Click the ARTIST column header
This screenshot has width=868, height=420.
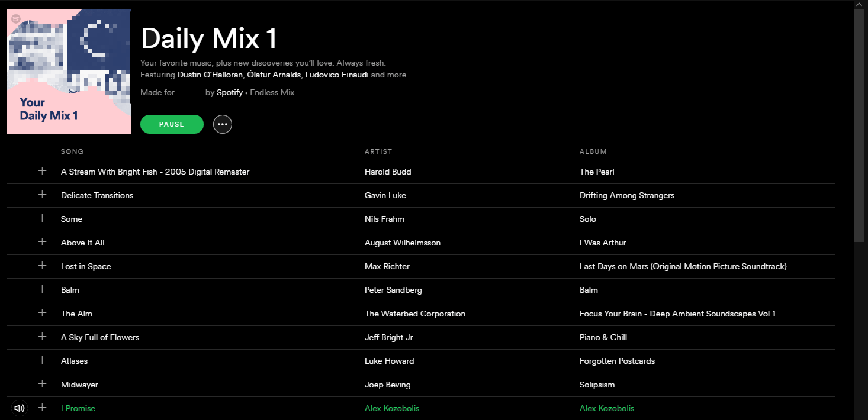tap(378, 152)
